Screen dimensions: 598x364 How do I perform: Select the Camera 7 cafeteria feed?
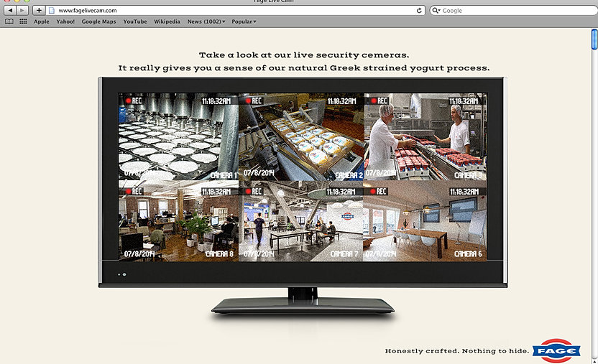pyautogui.click(x=301, y=221)
